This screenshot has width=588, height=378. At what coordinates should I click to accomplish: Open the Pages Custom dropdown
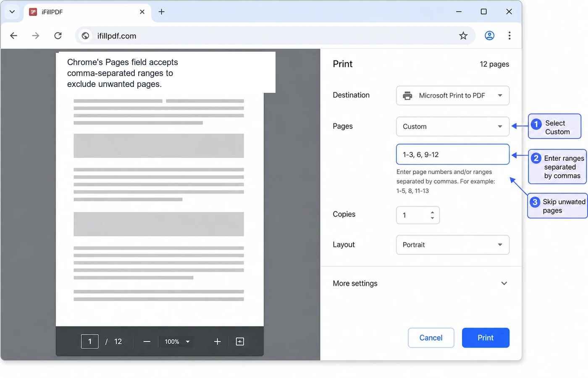tap(453, 126)
